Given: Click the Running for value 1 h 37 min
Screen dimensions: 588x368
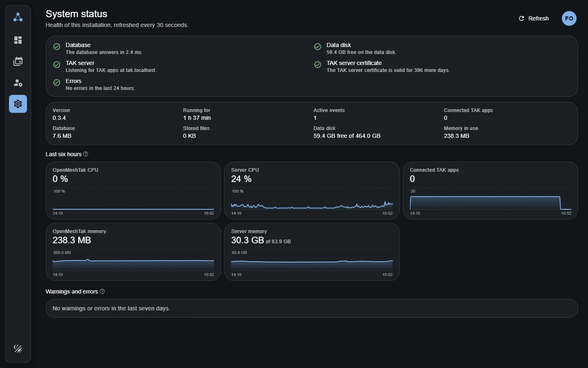Looking at the screenshot, I should [x=197, y=118].
